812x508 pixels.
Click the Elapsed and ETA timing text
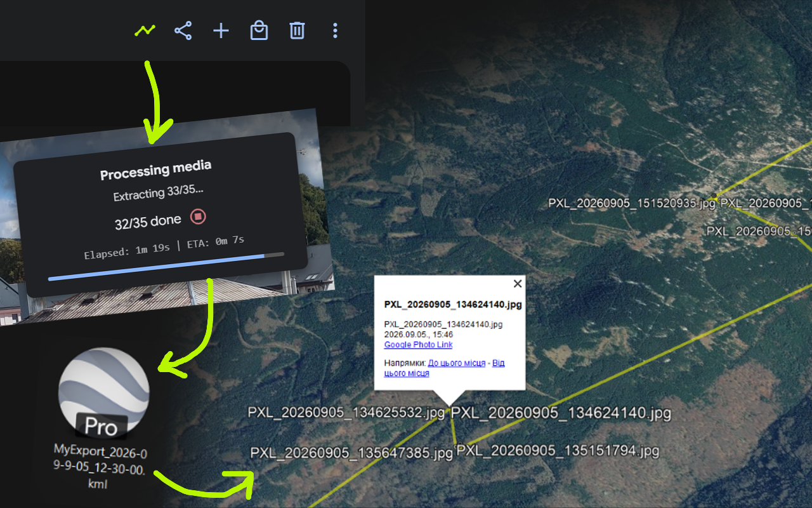click(x=164, y=247)
